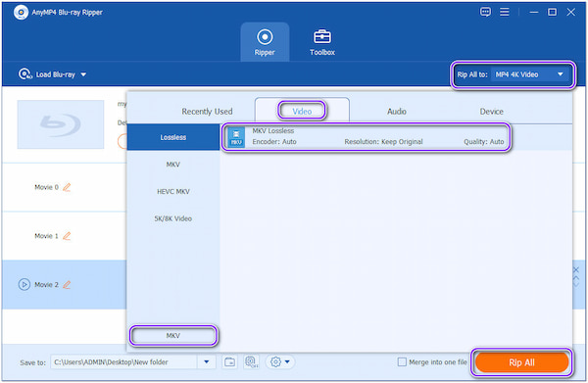This screenshot has width=588, height=383.
Task: Remove Movie 2 with the X icon
Action: [x=576, y=269]
